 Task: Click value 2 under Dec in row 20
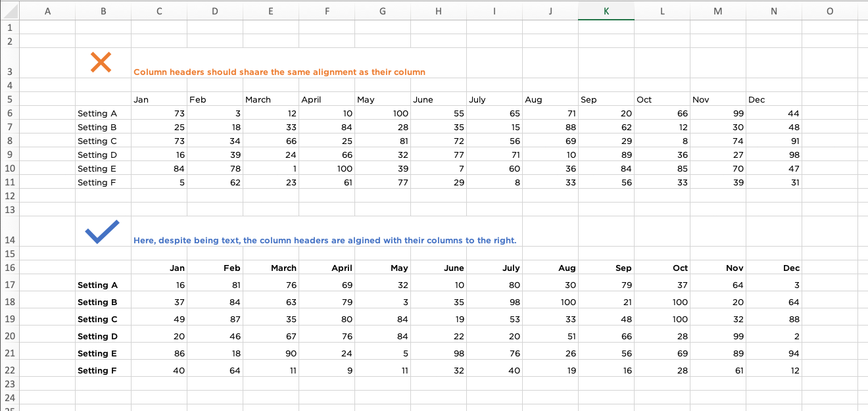(x=797, y=337)
